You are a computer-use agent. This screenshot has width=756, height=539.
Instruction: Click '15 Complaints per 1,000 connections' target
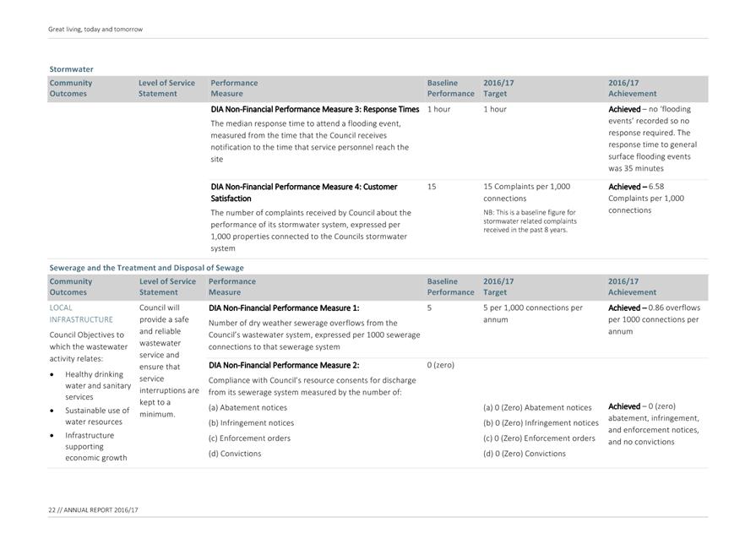tap(527, 193)
